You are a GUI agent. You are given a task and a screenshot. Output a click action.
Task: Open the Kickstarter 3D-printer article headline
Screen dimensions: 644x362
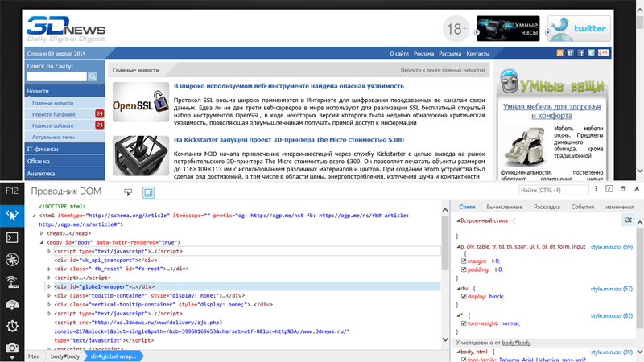point(289,140)
